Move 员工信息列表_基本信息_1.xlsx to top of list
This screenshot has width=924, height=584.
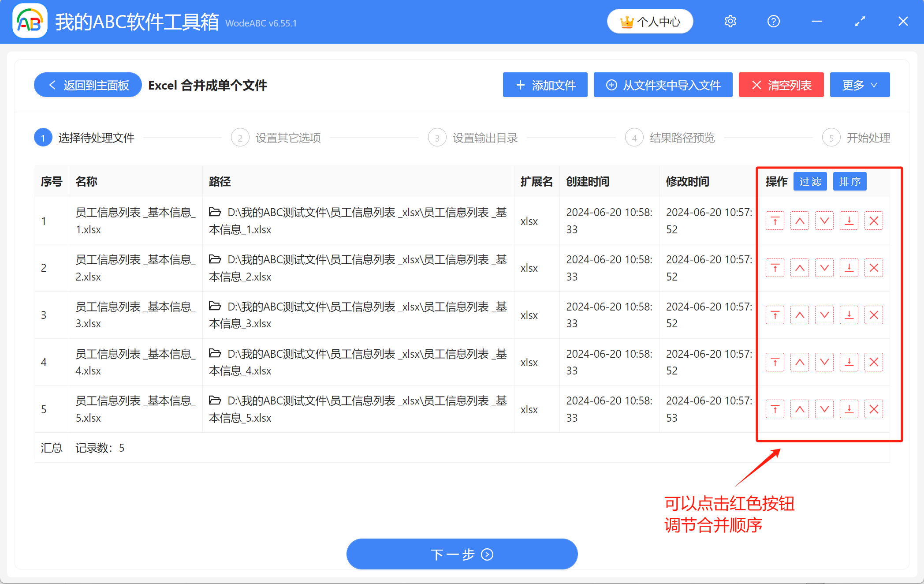point(775,221)
